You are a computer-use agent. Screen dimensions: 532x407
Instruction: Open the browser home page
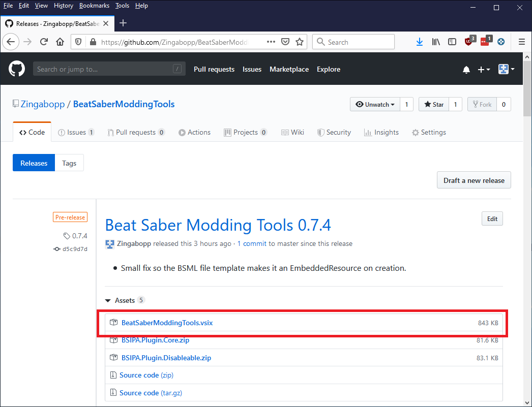click(60, 42)
